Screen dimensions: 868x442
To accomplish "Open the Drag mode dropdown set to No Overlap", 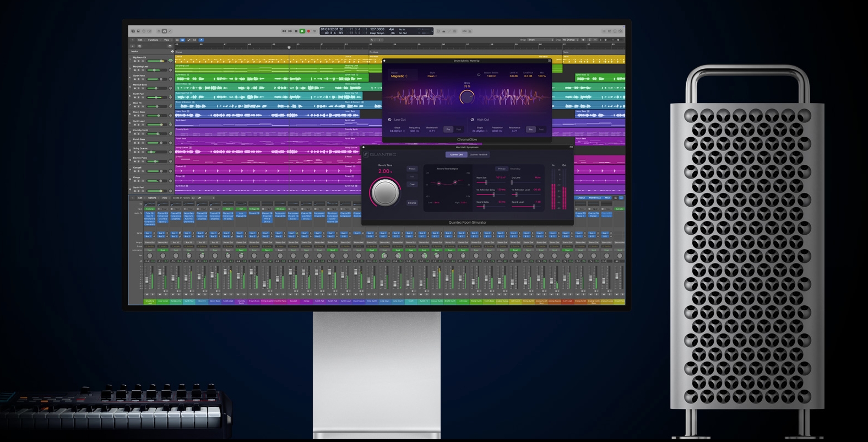I will point(571,40).
